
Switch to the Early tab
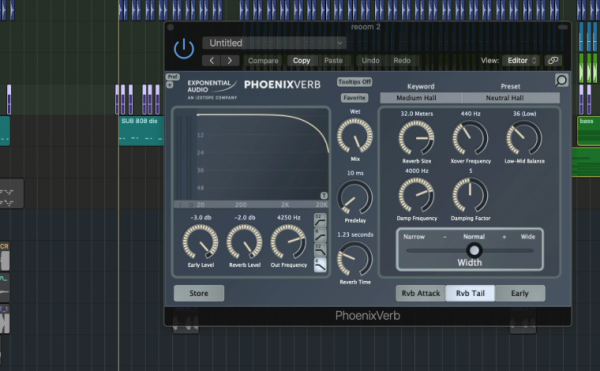pyautogui.click(x=520, y=293)
